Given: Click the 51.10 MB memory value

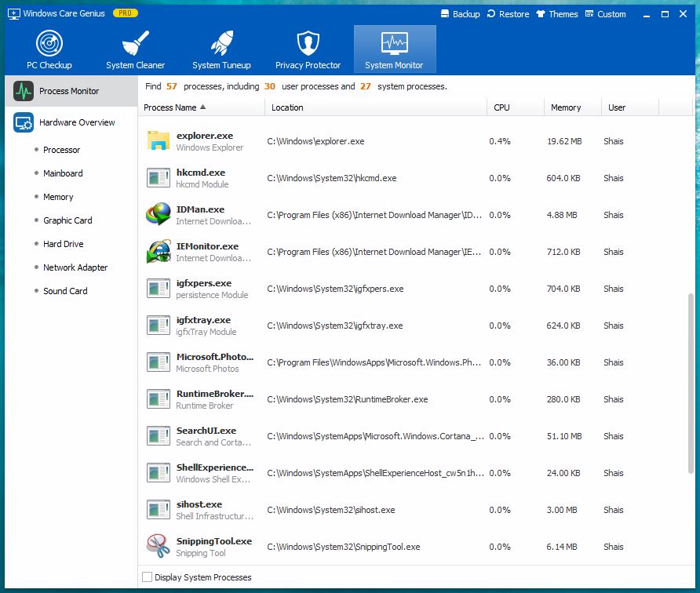Looking at the screenshot, I should point(564,436).
